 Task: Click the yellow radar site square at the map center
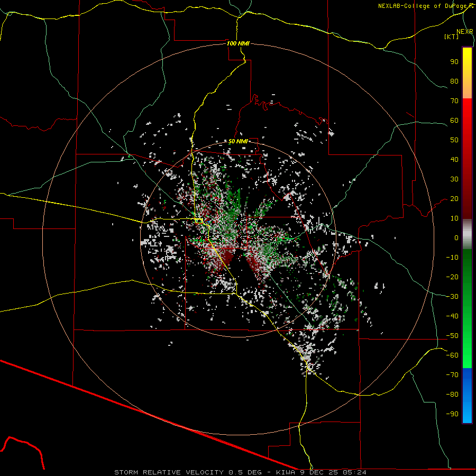click(x=199, y=221)
